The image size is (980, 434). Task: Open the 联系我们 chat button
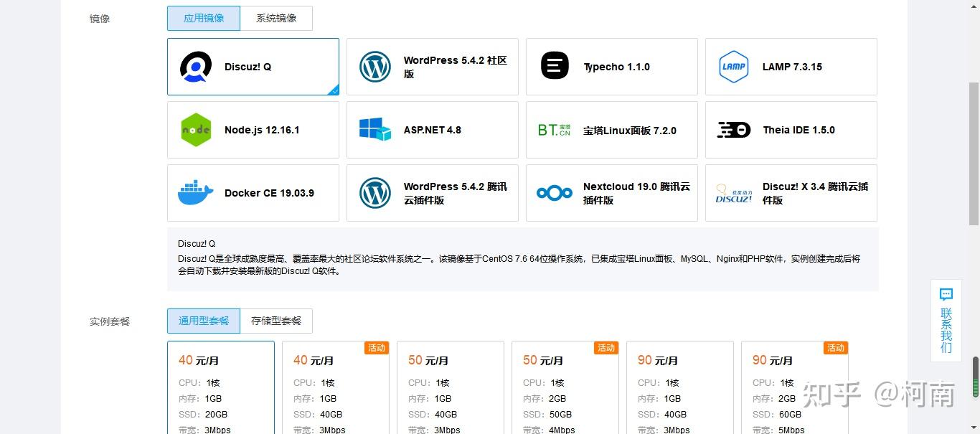(x=946, y=321)
